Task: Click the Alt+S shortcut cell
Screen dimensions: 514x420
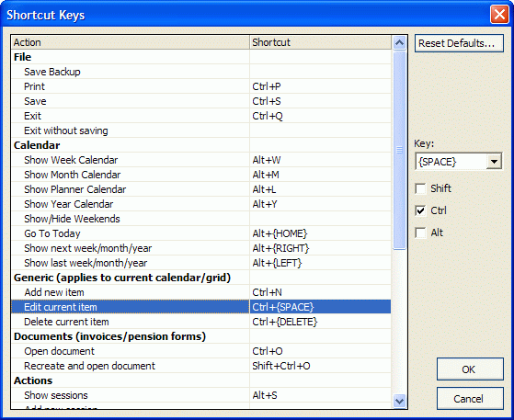Action: (321, 395)
